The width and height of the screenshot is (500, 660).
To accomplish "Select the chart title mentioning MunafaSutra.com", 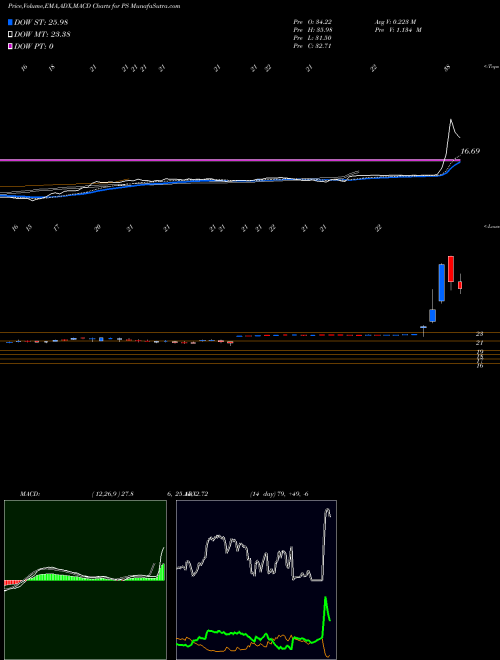I will [x=94, y=7].
